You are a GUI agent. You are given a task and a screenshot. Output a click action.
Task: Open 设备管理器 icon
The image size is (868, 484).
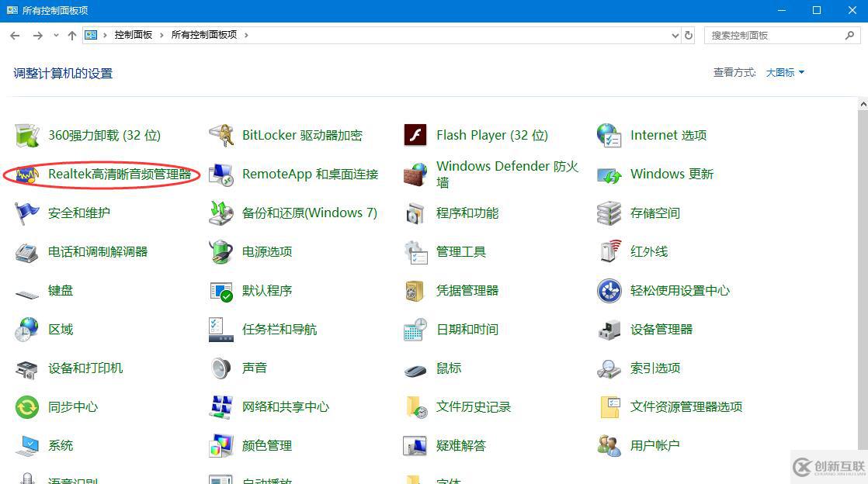(x=609, y=330)
